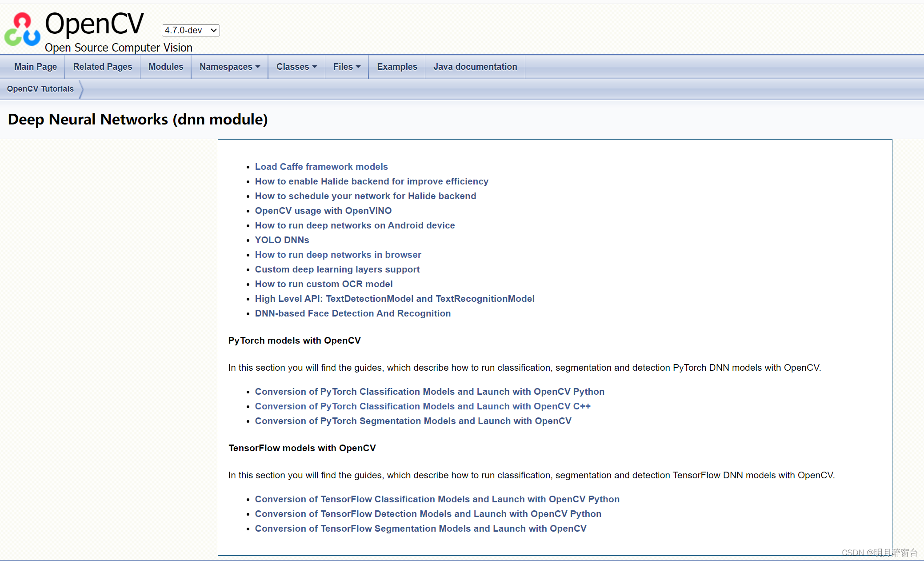Screen dimensions: 924x561
Task: Expand the Classes dropdown menu
Action: click(296, 67)
